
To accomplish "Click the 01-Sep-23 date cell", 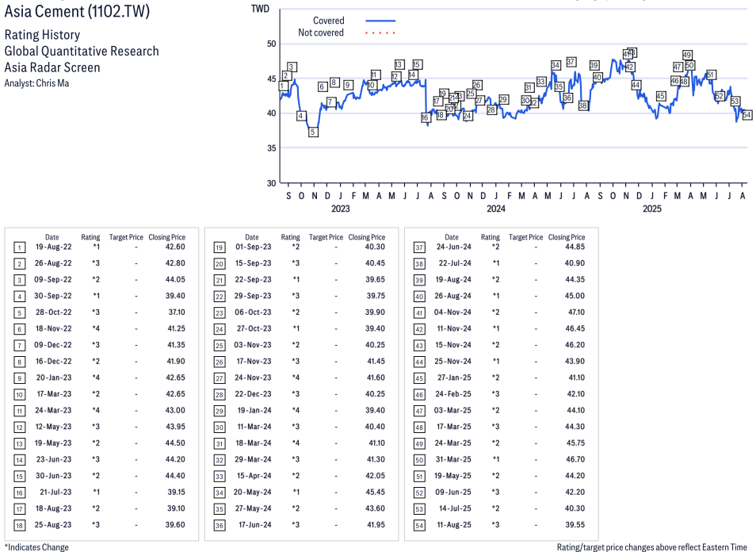I will 253,247.
